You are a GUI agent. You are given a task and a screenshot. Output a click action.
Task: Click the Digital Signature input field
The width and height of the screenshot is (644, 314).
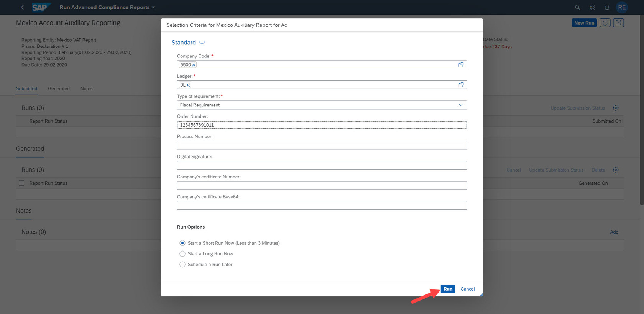pos(322,165)
